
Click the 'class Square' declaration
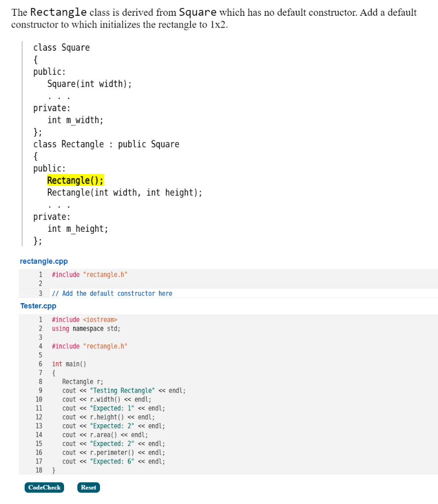61,47
